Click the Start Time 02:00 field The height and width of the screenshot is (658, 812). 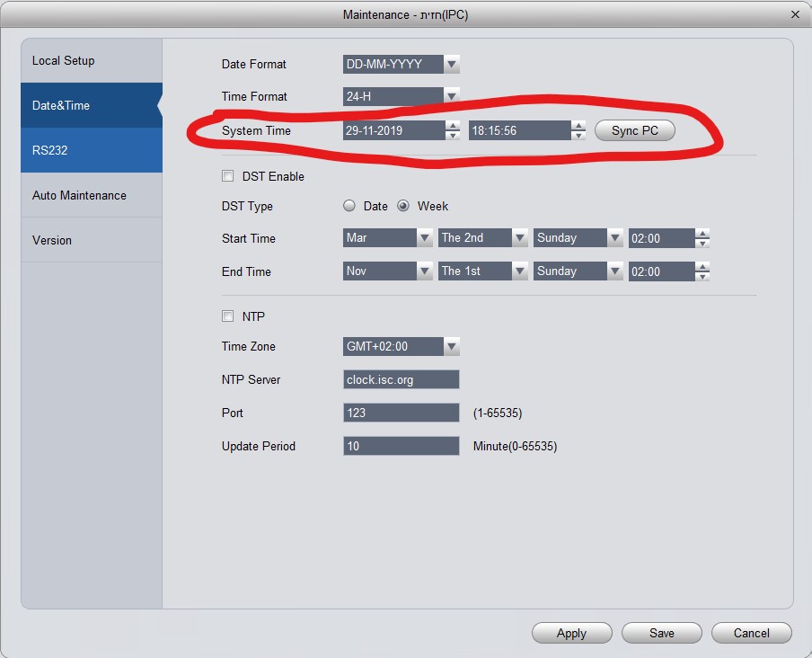[x=662, y=238]
